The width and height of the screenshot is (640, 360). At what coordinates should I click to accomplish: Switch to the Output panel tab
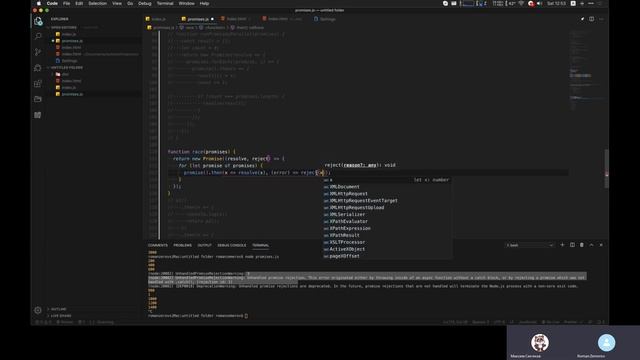pyautogui.click(x=204, y=245)
